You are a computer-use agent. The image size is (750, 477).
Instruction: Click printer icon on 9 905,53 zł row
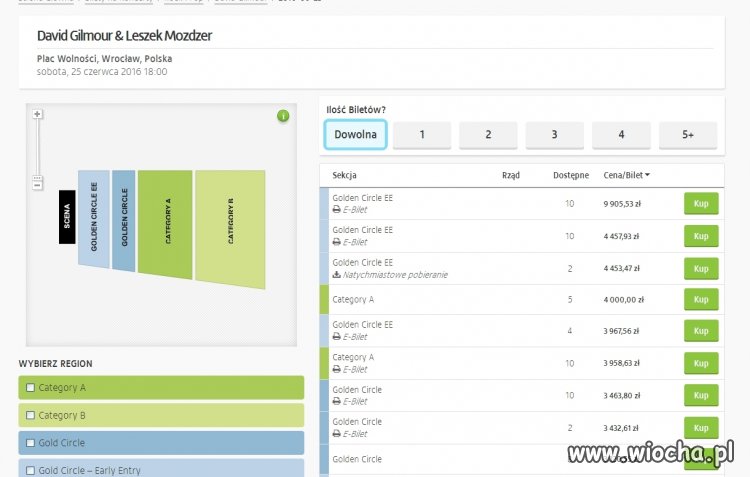pyautogui.click(x=337, y=210)
